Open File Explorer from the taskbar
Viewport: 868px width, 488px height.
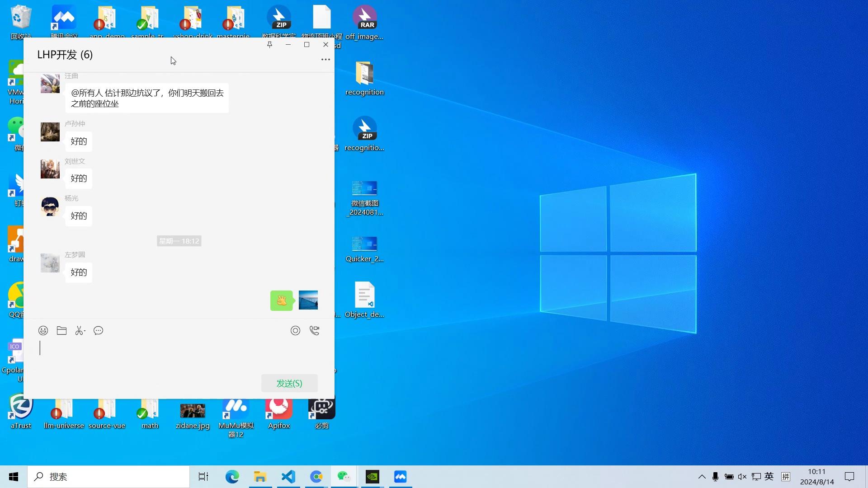(260, 477)
